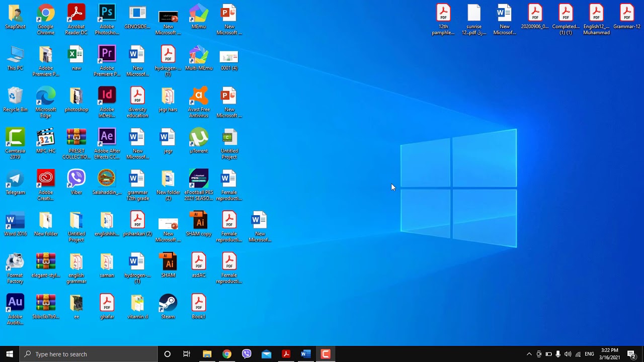Image resolution: width=644 pixels, height=362 pixels.
Task: Click the Adobe Audition desktop icon
Action: (x=15, y=310)
